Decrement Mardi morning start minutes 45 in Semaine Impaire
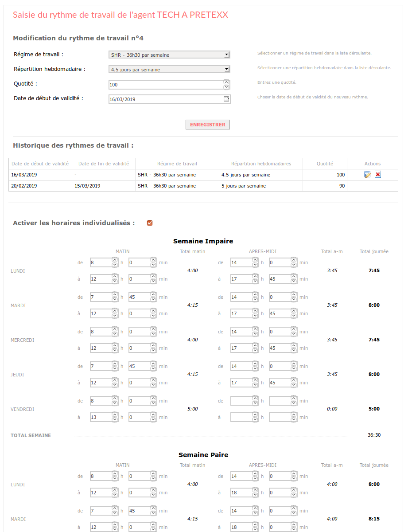This screenshot has width=408, height=532. click(153, 299)
